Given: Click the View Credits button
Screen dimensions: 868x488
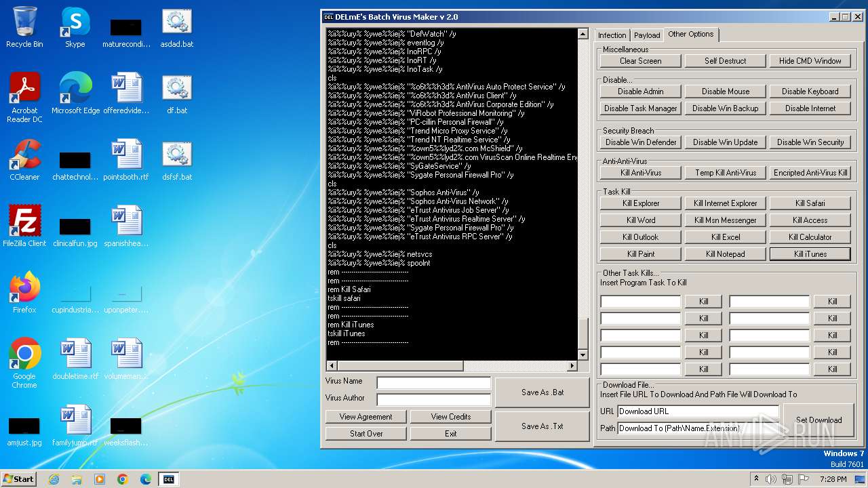Looking at the screenshot, I should (x=451, y=417).
